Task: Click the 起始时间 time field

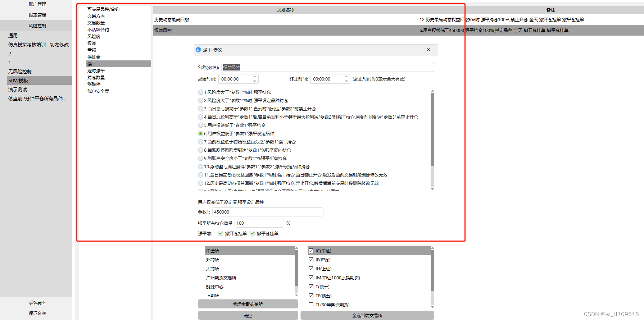Action: [239, 79]
